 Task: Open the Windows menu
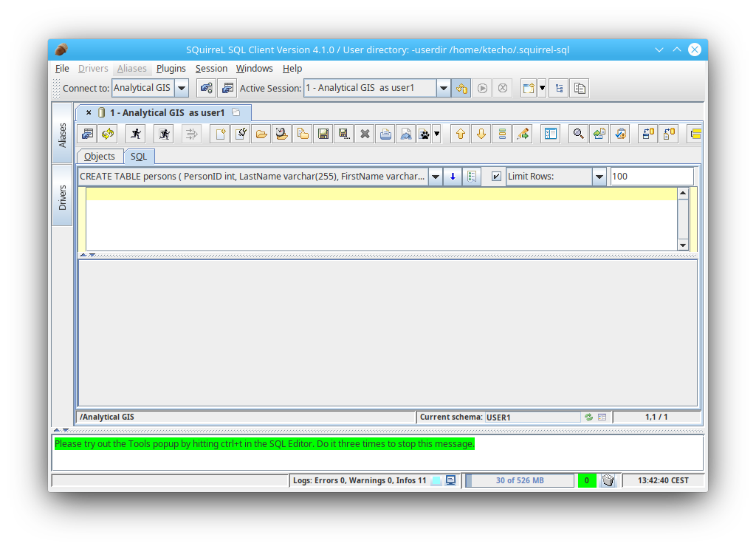coord(254,69)
